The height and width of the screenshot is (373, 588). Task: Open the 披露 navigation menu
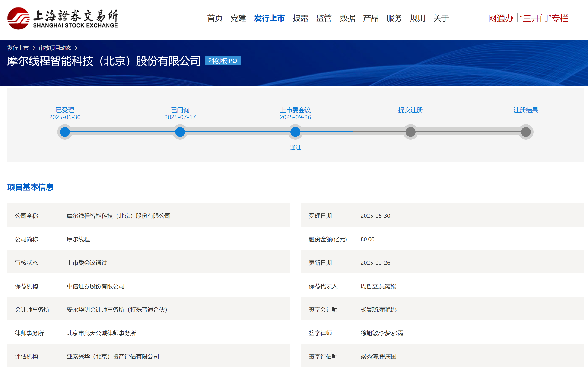pos(300,18)
